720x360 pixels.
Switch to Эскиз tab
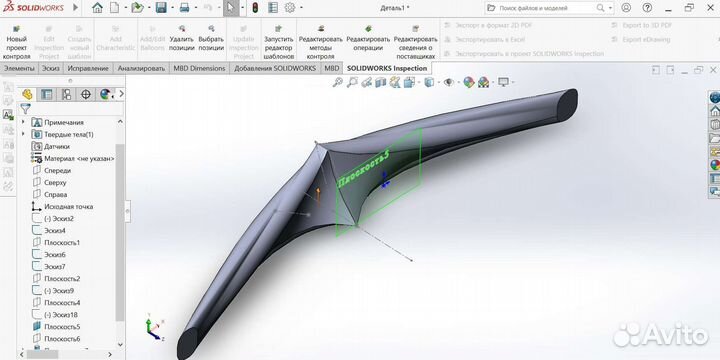pyautogui.click(x=51, y=68)
